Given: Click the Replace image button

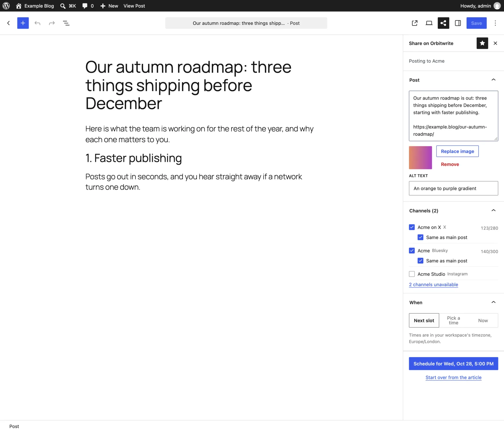Looking at the screenshot, I should pos(457,151).
